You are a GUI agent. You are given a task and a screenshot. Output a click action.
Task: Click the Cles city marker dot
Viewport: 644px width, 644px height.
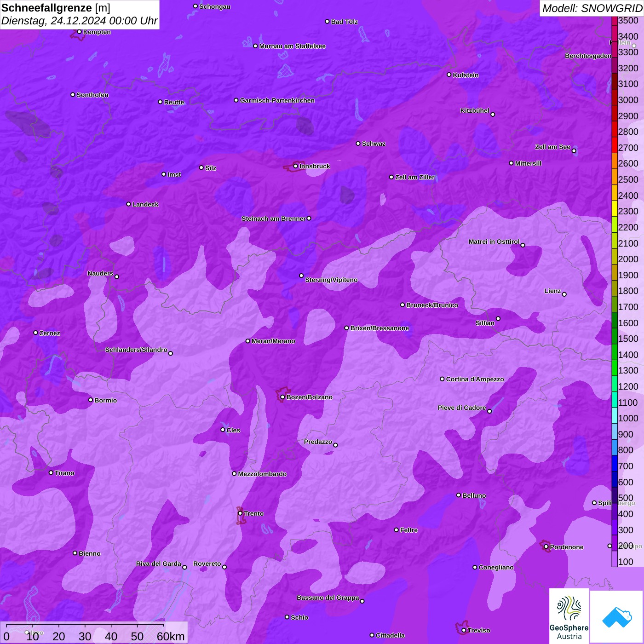pyautogui.click(x=223, y=430)
